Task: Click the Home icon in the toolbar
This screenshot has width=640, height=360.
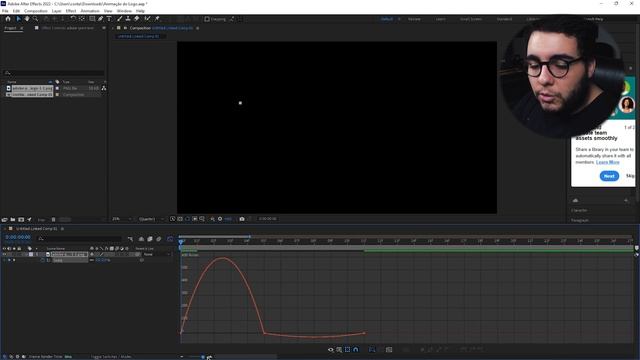Action: click(x=8, y=19)
